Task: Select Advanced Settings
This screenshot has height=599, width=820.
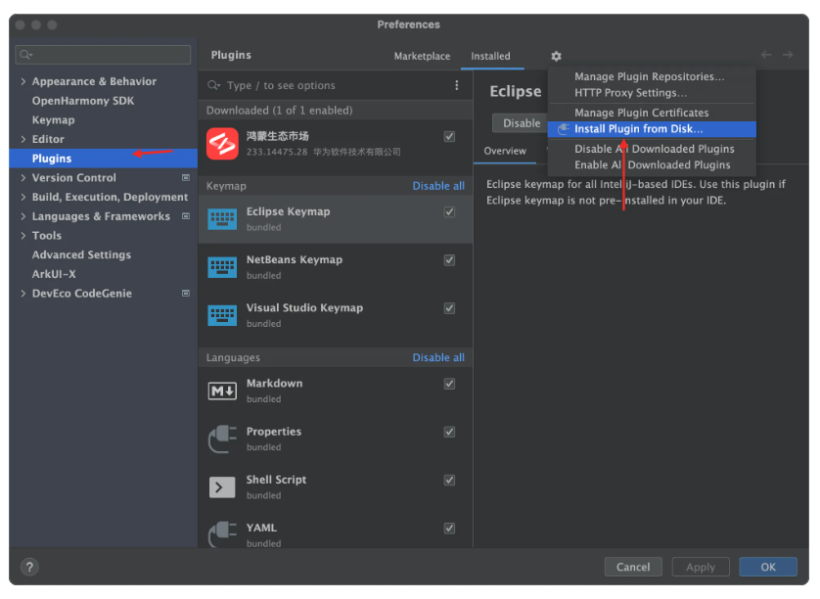Action: tap(104, 255)
